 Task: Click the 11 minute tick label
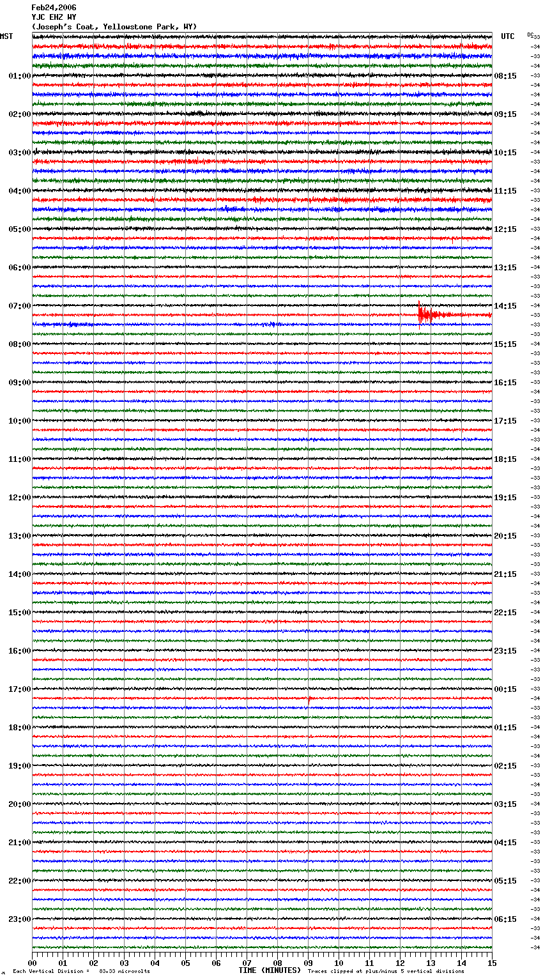click(x=369, y=962)
